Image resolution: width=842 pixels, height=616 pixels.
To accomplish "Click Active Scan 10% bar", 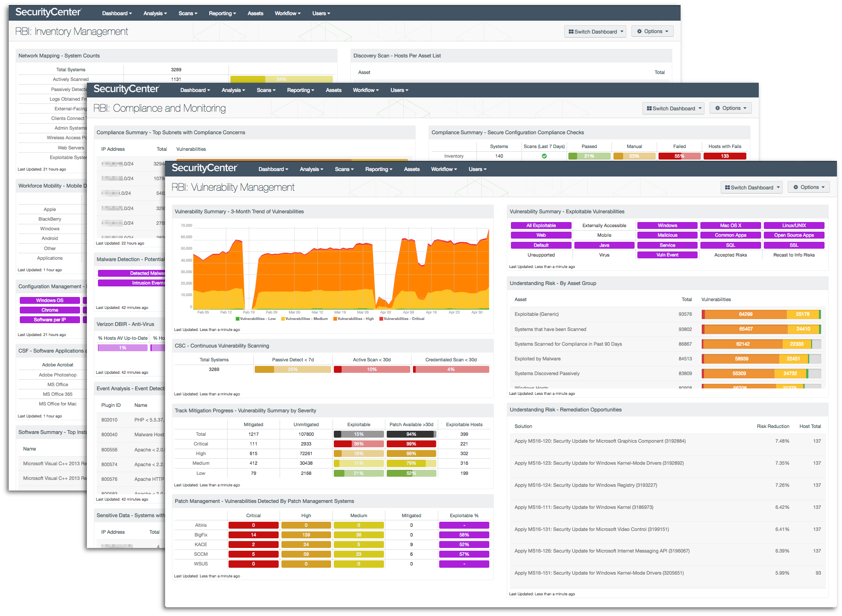I will pos(372,370).
